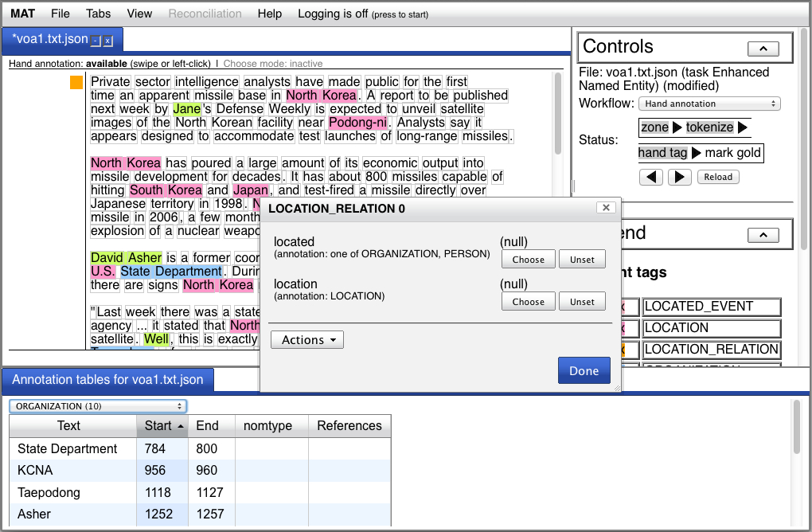Choose an annotation for the located field

click(528, 260)
